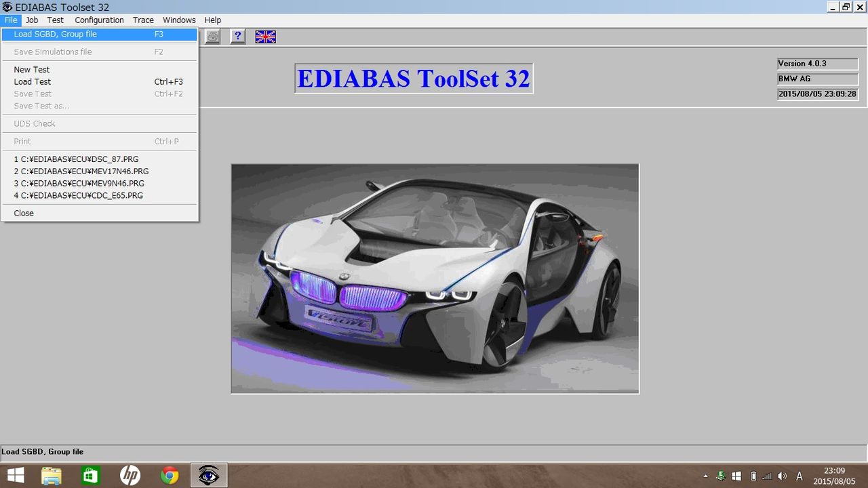Select the EDIABAS eye taskbar icon
Viewport: 868px width, 488px height.
pos(209,476)
